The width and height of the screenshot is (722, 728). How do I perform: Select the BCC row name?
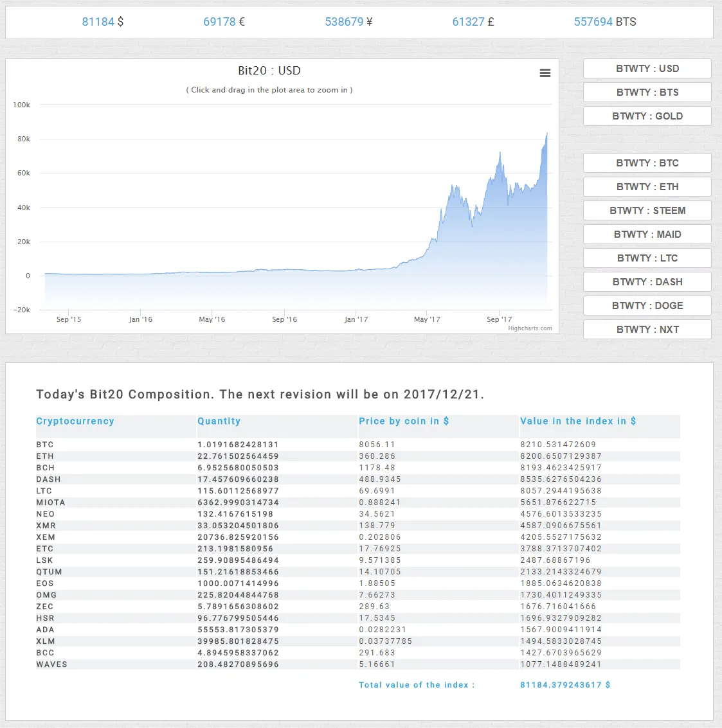pos(45,653)
